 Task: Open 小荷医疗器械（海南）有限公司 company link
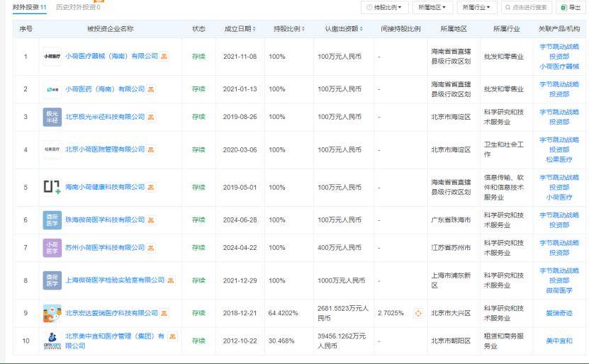pyautogui.click(x=111, y=56)
